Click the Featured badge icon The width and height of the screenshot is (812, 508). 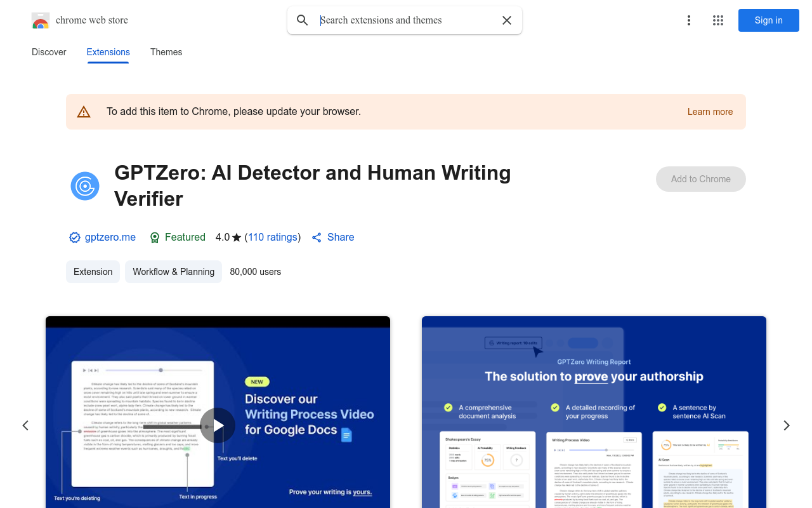(154, 237)
